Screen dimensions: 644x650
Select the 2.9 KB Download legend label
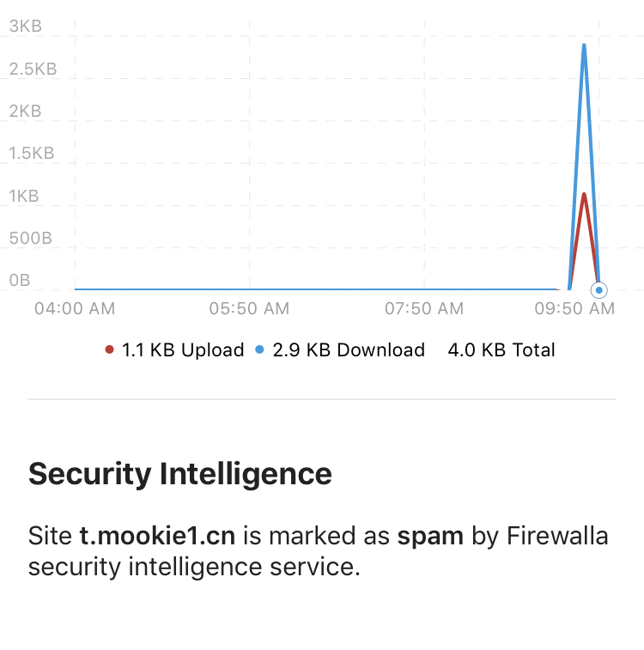(349, 350)
